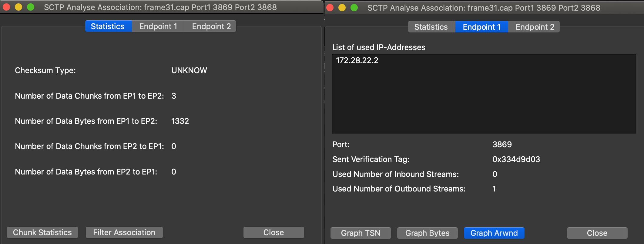Screen dimensions: 644x244
Task: Select the active Statistics tab showing Checksum Type
Action: tap(108, 26)
